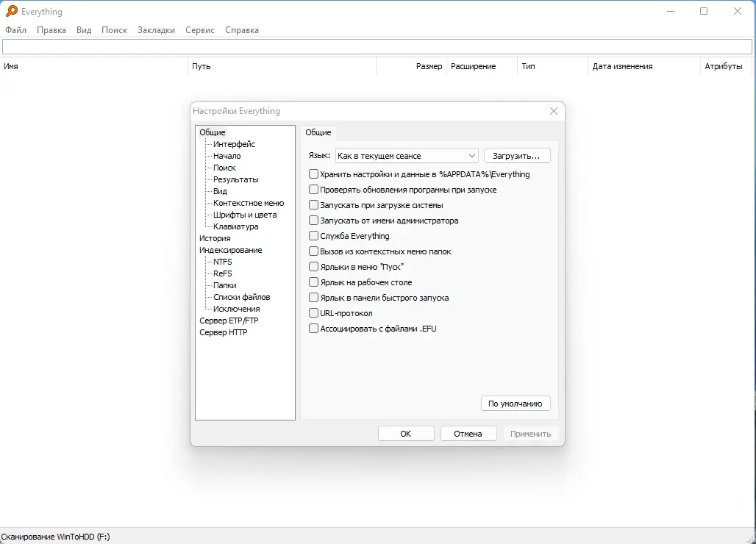Open the Язык language dropdown
The height and width of the screenshot is (544, 756).
(407, 156)
